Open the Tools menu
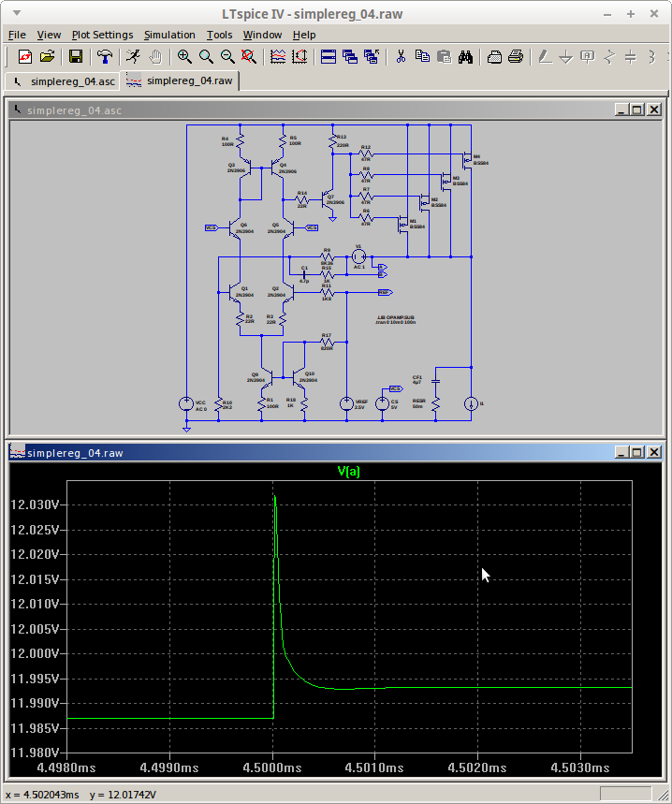This screenshot has width=672, height=804. (x=219, y=35)
